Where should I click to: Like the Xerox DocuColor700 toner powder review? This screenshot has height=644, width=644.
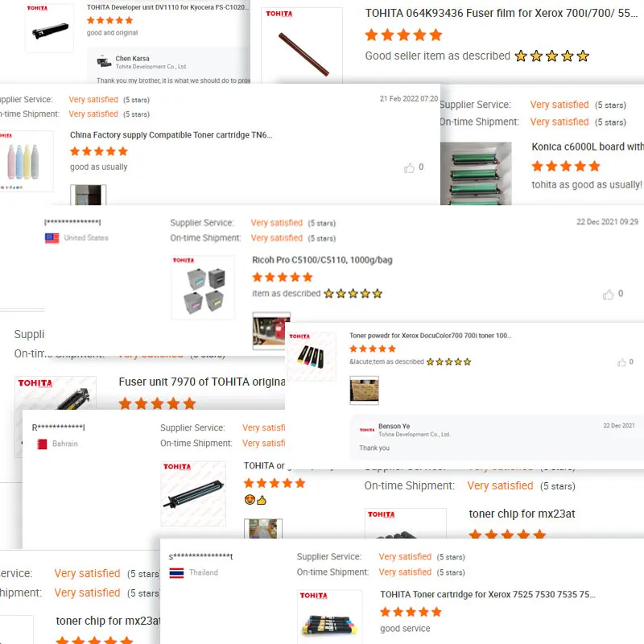coord(621,362)
